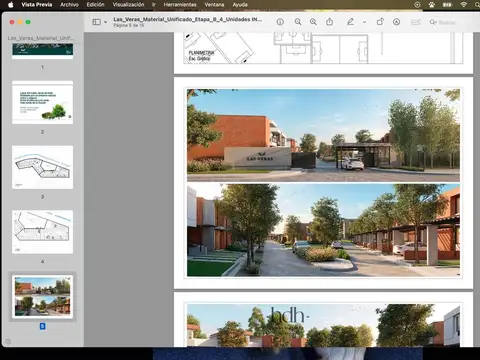
Task: Toggle the sidebar view button
Action: tap(96, 22)
